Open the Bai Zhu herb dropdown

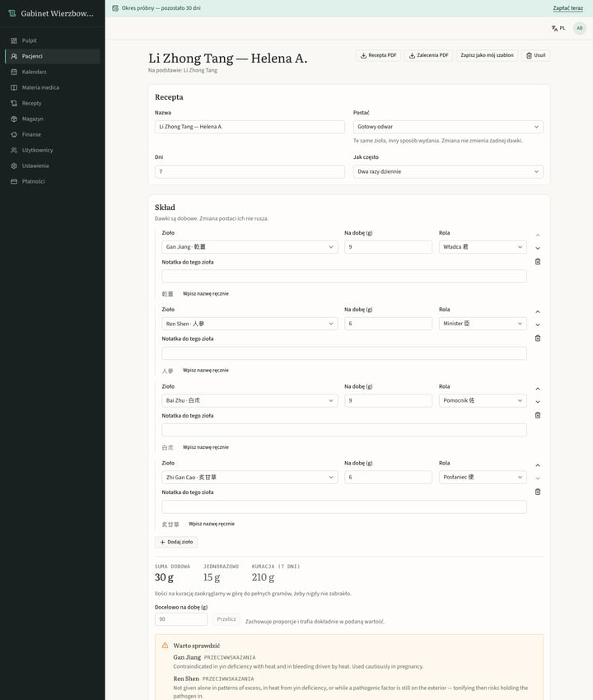tap(250, 400)
